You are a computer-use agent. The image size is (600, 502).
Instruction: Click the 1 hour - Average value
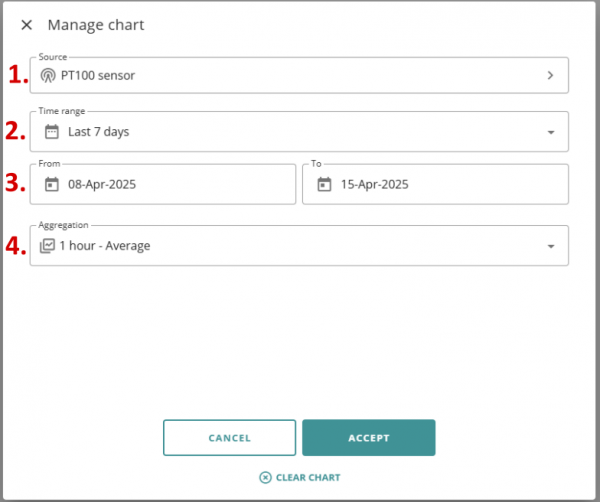coord(104,245)
